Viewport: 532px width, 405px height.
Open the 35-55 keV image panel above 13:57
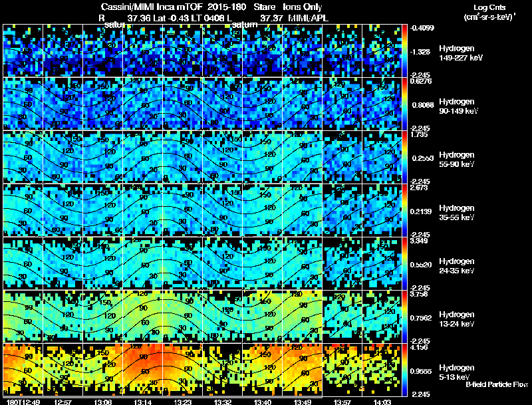coord(342,210)
